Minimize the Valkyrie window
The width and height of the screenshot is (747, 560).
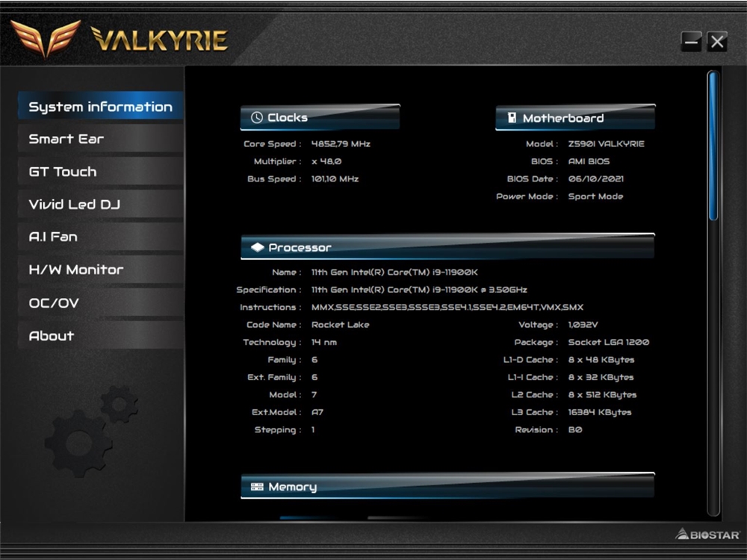[691, 42]
